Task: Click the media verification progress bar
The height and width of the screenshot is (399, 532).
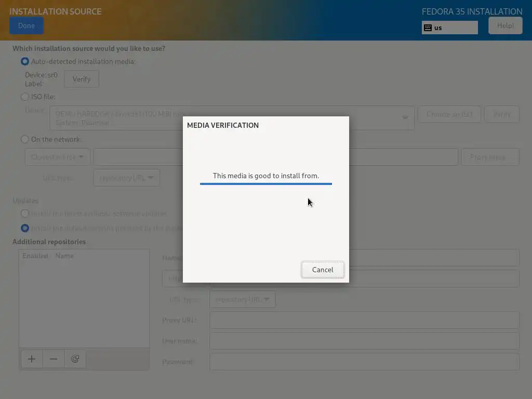Action: coord(266,184)
